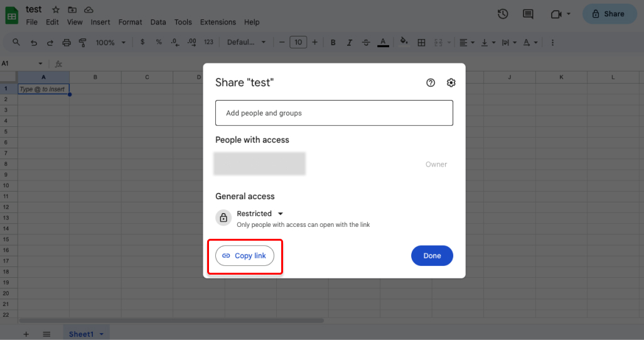Toggle strikethrough formatting
The image size is (644, 340).
(366, 42)
